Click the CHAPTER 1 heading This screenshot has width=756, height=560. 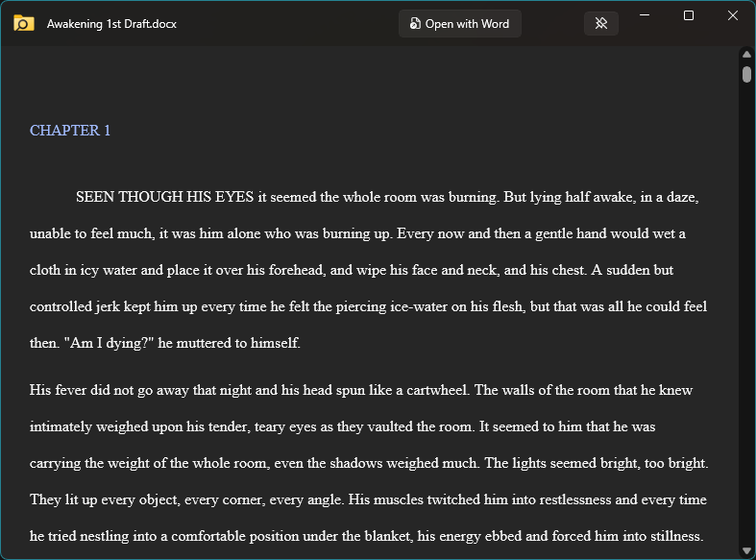click(70, 131)
